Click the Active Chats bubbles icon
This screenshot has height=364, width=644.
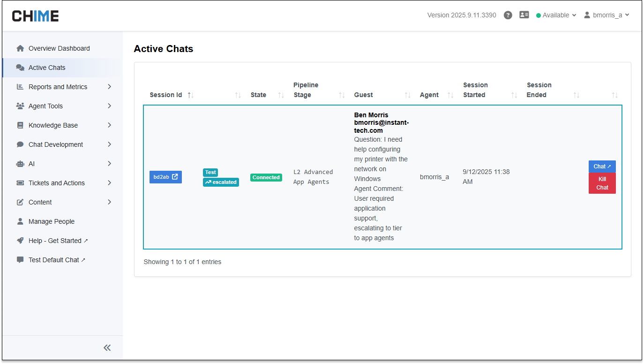20,68
